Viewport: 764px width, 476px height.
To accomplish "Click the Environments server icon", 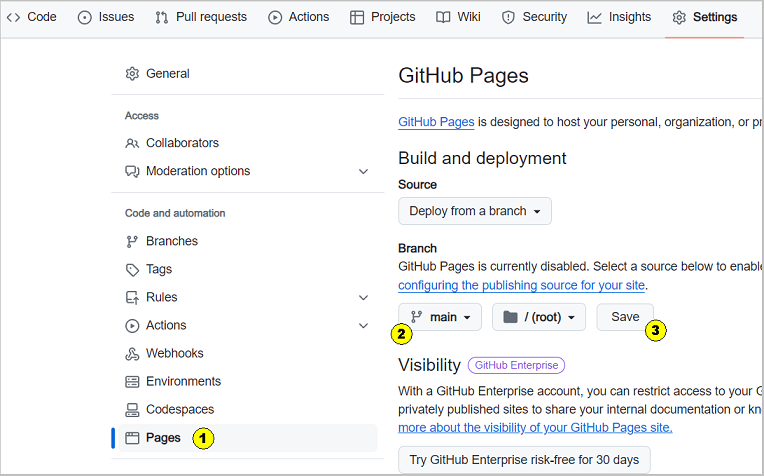I will [x=132, y=381].
